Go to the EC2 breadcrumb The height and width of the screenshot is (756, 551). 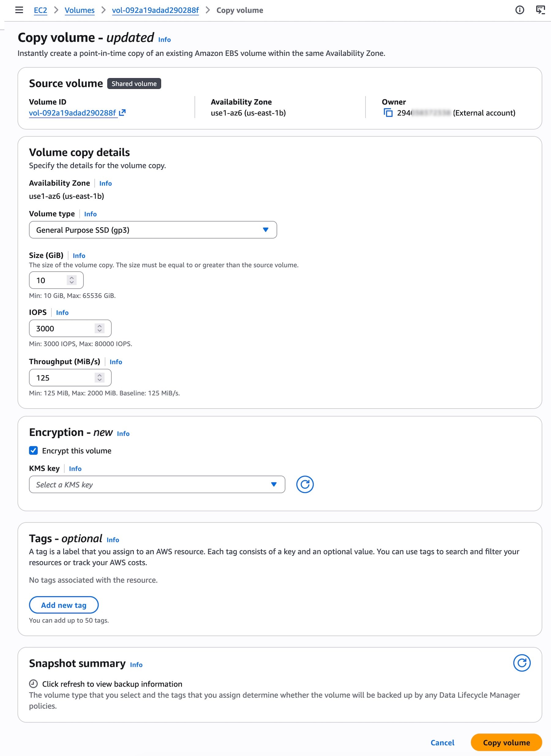point(40,10)
